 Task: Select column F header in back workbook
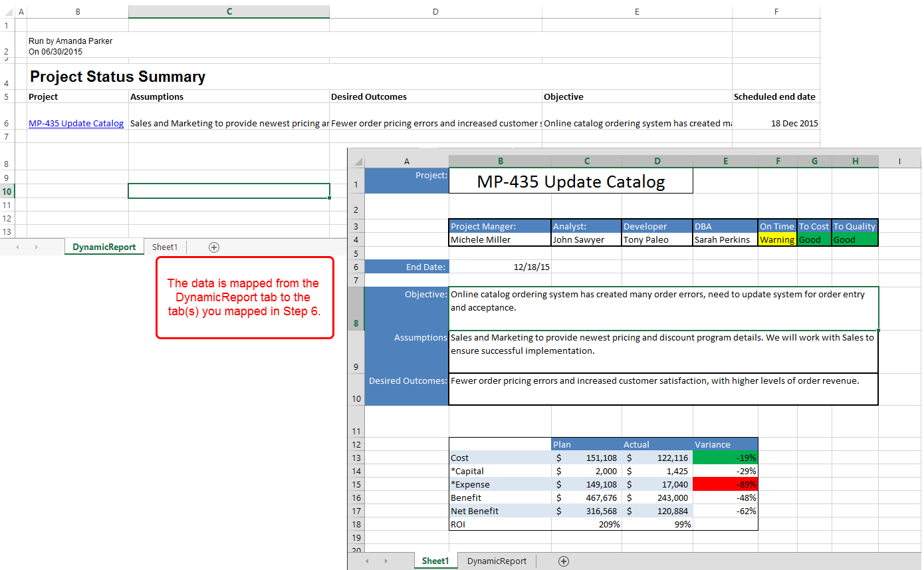click(x=776, y=12)
